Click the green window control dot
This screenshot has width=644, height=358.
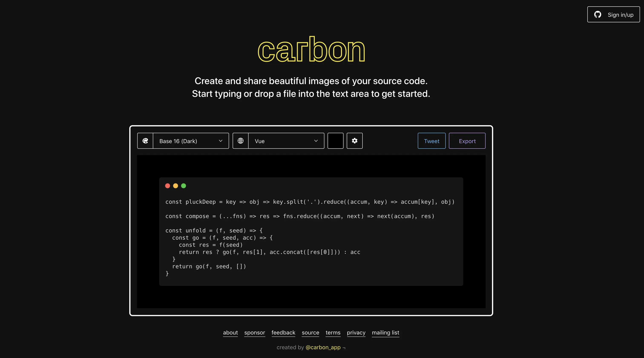coord(184,186)
